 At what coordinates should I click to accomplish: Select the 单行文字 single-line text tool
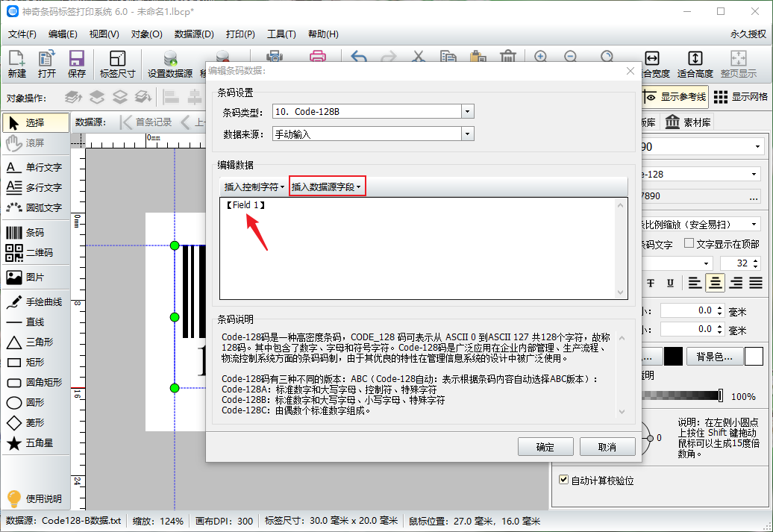pos(36,168)
